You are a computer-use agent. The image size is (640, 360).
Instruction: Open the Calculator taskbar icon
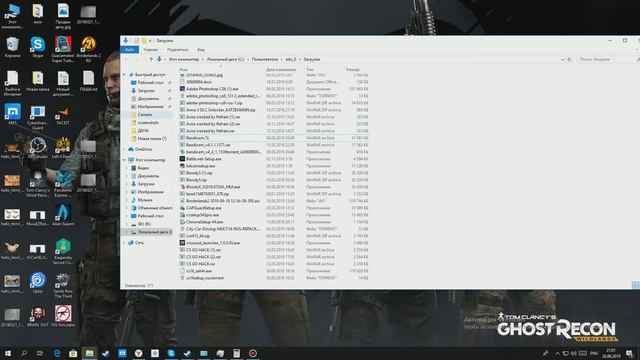236,353
